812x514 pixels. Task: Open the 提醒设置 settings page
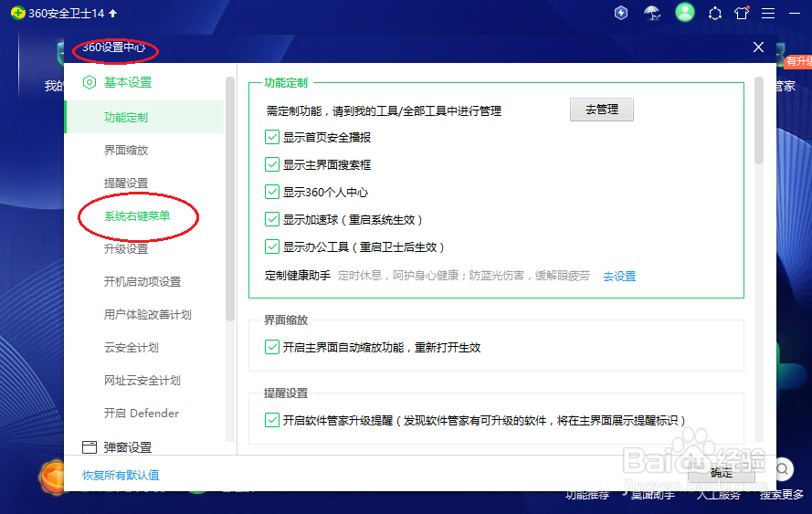click(x=126, y=184)
